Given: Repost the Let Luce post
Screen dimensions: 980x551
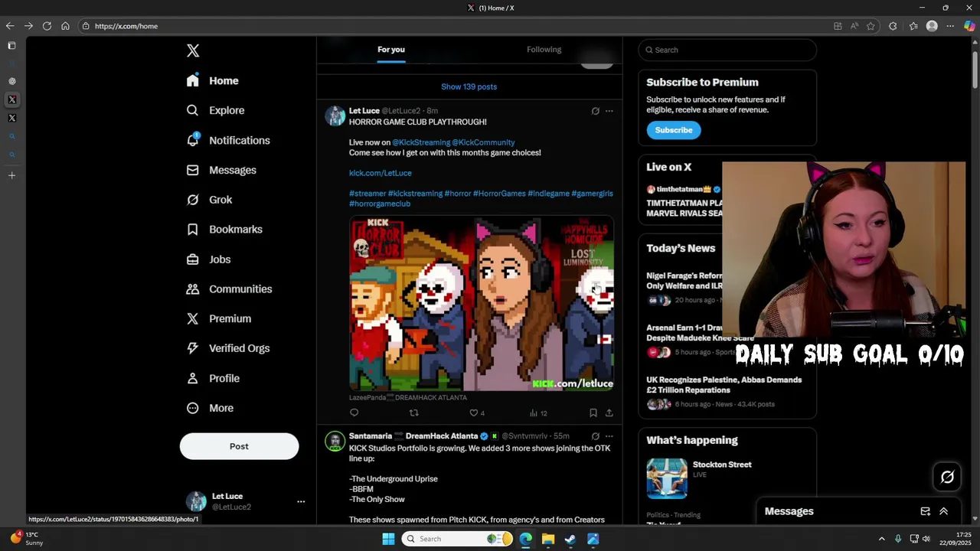Looking at the screenshot, I should 413,413.
